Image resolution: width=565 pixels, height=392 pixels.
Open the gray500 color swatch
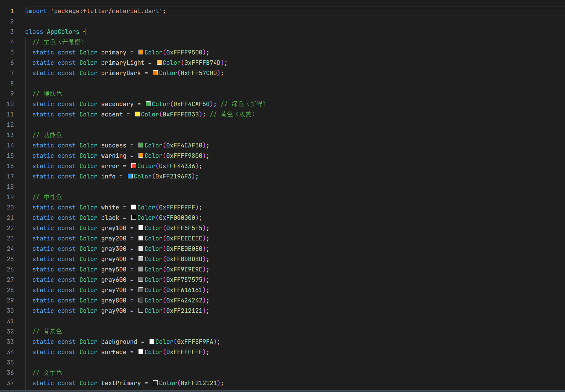pyautogui.click(x=141, y=269)
